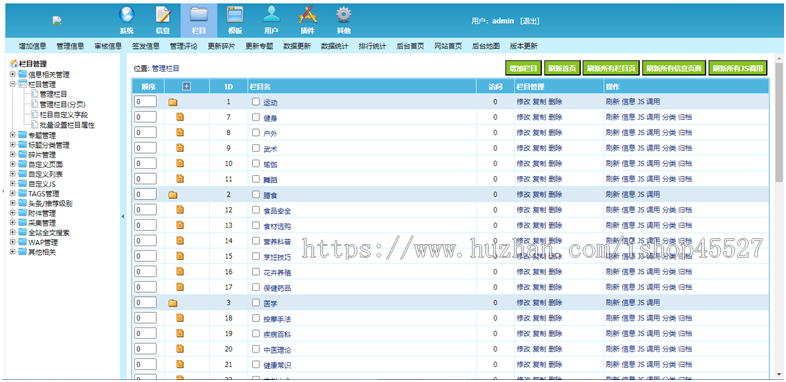Click the page icon in the 健身 row
786x382 pixels.
[180, 117]
